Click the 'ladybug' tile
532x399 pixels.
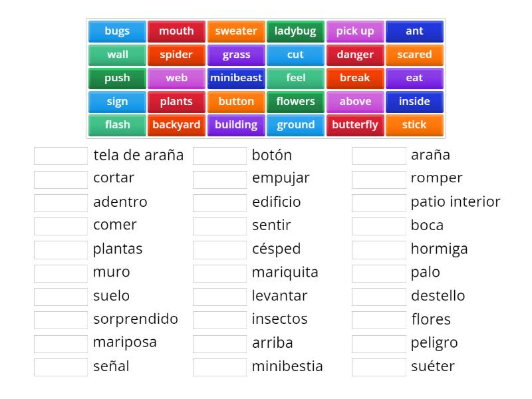coord(295,31)
